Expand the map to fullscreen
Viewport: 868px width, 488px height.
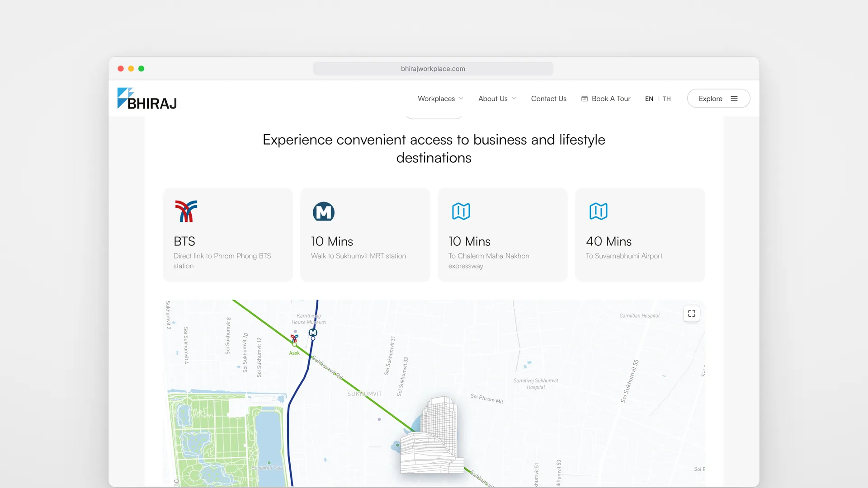[692, 314]
